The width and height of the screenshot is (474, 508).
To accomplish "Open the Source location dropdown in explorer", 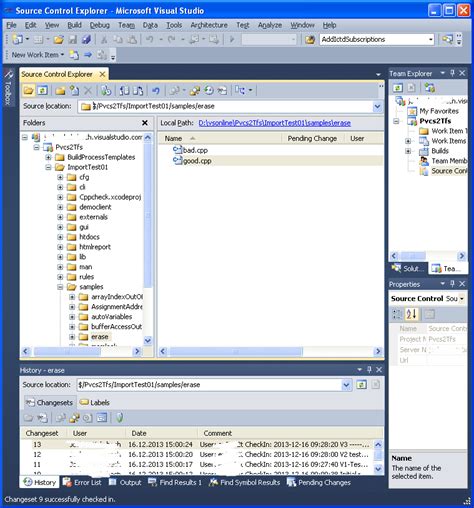I will (377, 106).
